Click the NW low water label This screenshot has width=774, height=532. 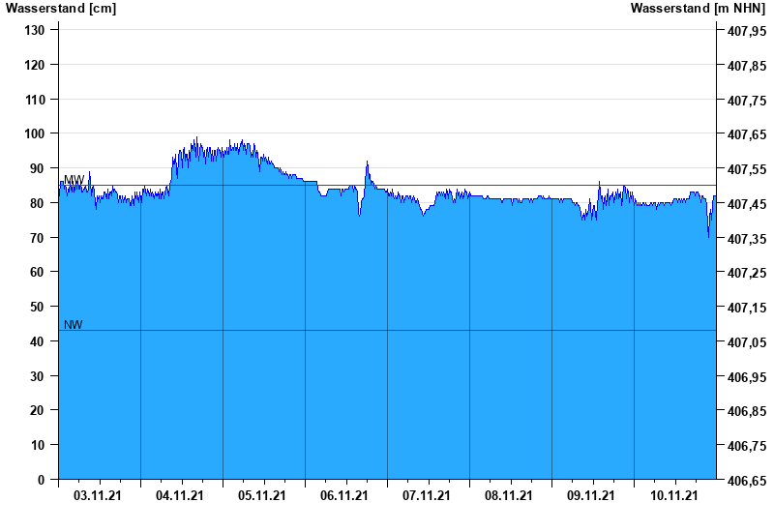[x=74, y=325]
